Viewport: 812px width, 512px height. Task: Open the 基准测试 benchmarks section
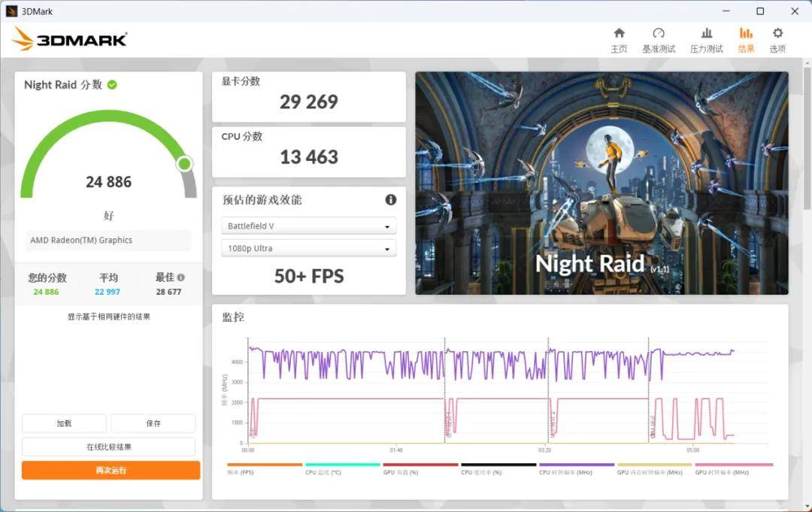659,41
